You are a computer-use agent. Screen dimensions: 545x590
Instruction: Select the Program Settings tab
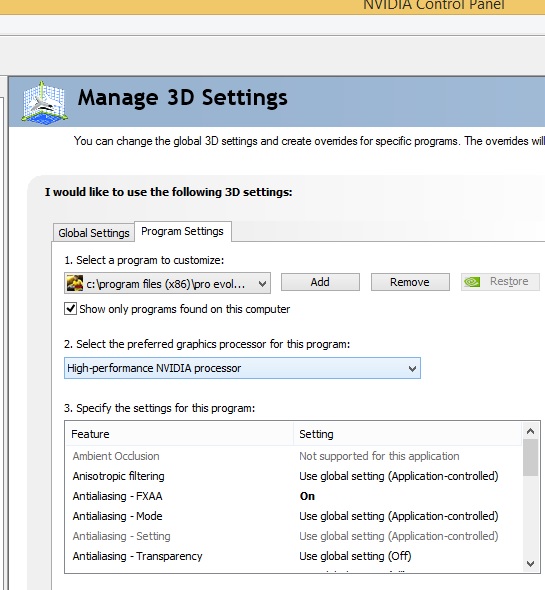(x=183, y=231)
